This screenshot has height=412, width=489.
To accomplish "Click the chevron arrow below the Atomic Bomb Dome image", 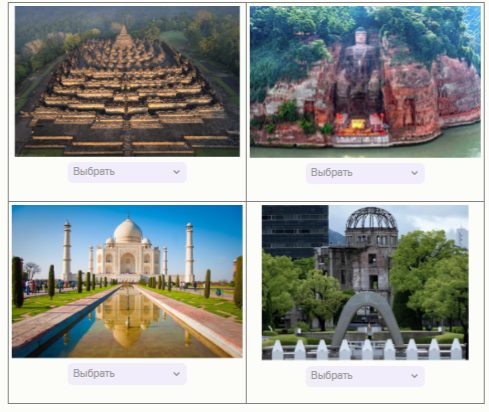I will [414, 376].
